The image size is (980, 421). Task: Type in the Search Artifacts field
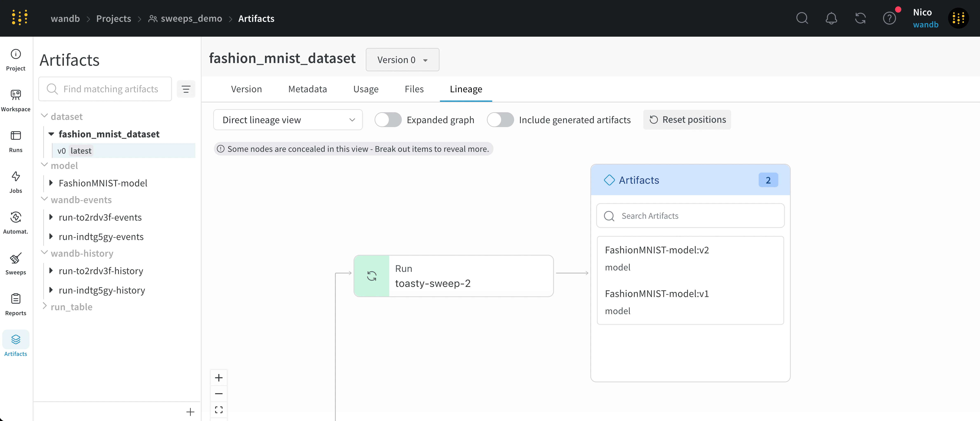pyautogui.click(x=690, y=216)
